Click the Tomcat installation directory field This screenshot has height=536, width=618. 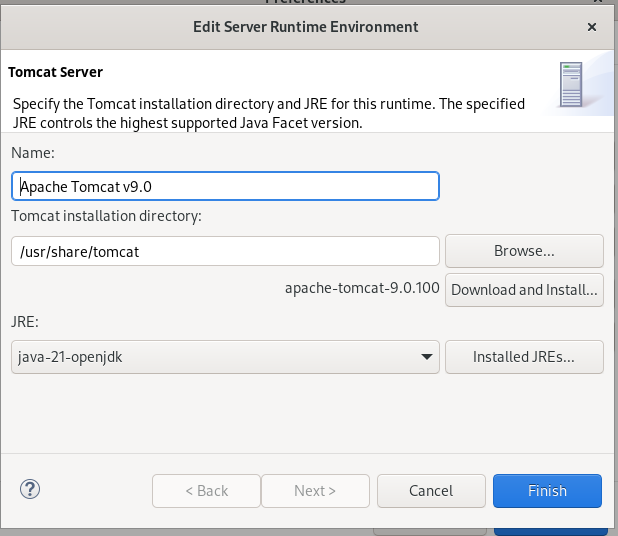tap(225, 251)
